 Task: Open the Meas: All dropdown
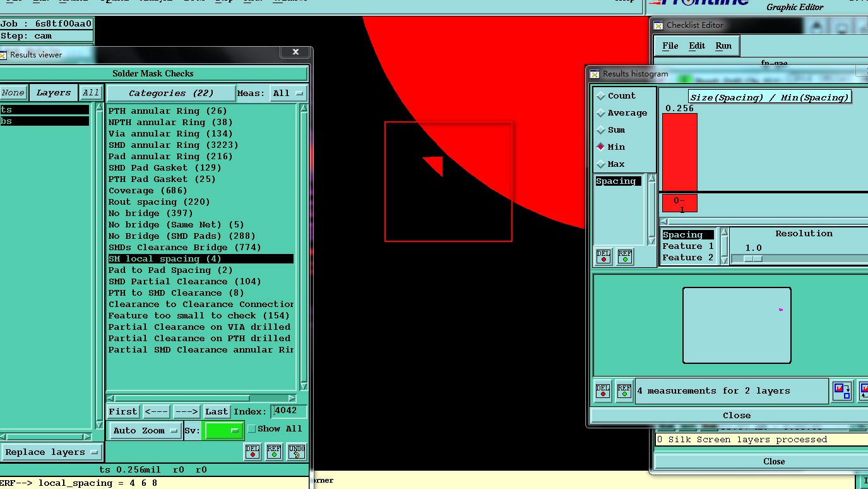(288, 94)
